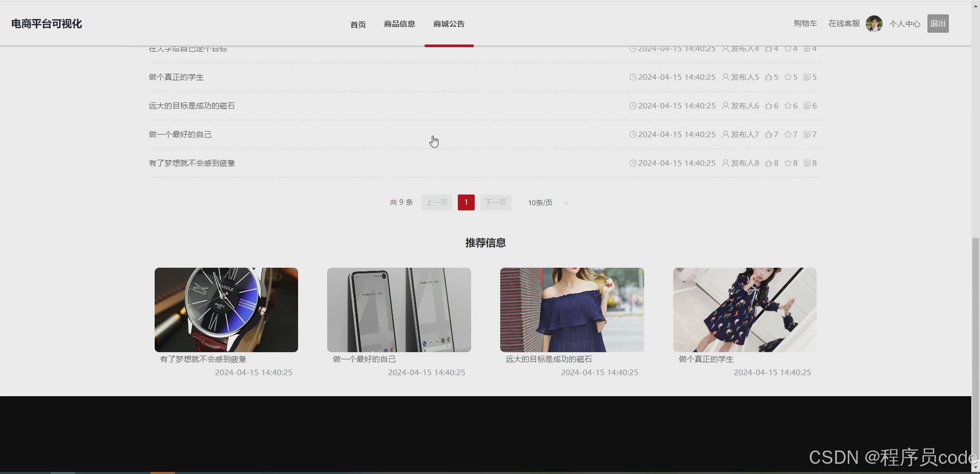The image size is (980, 474).
Task: Open 在线客服 customer service
Action: coord(843,23)
